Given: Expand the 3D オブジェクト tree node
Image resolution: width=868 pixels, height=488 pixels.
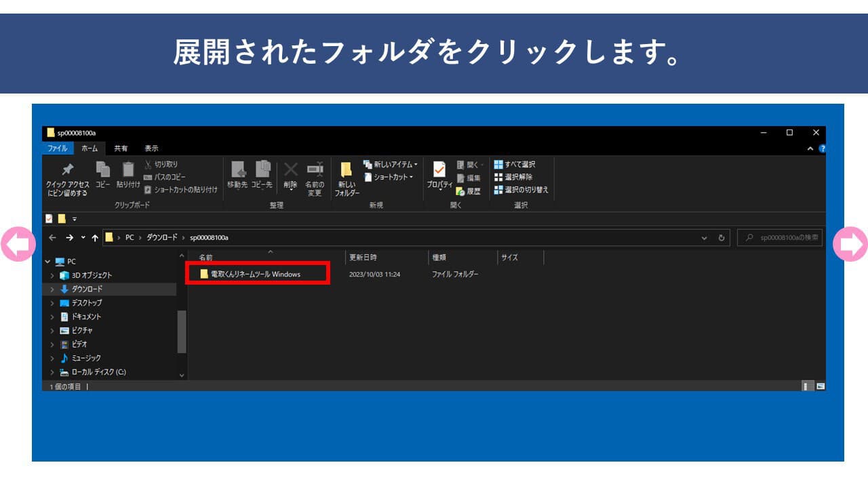Looking at the screenshot, I should (x=52, y=275).
